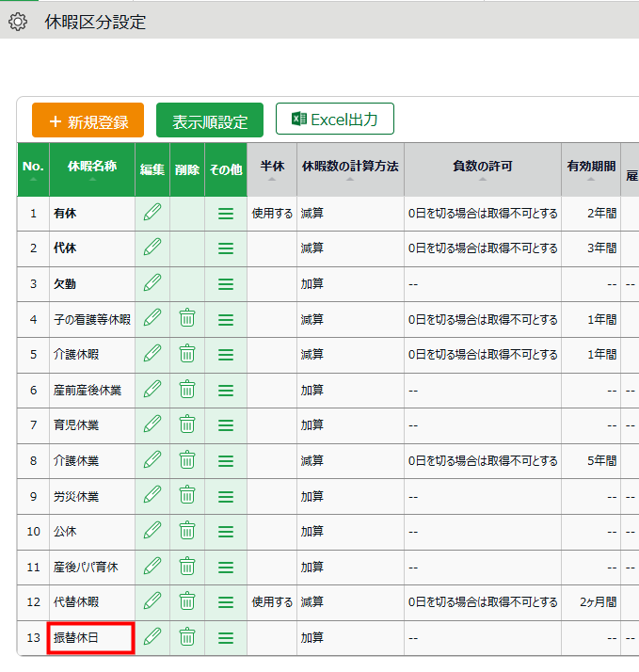Image resolution: width=639 pixels, height=672 pixels.
Task: Export list with Excel出力 button
Action: 335,119
